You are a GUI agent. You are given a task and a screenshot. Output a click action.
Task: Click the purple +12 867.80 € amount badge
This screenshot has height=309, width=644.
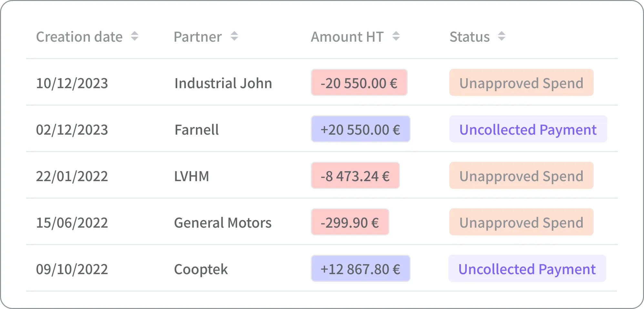tap(360, 268)
